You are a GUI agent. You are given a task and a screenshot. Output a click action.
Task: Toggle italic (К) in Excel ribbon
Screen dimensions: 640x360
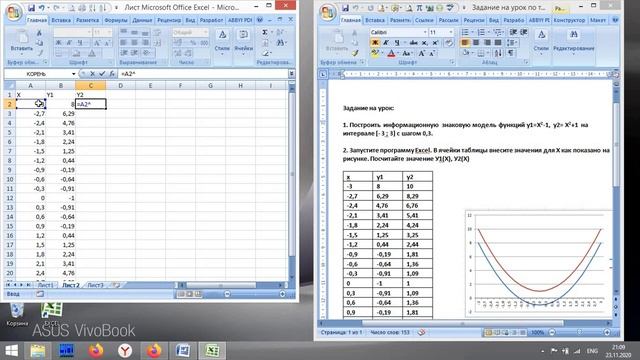tap(69, 43)
